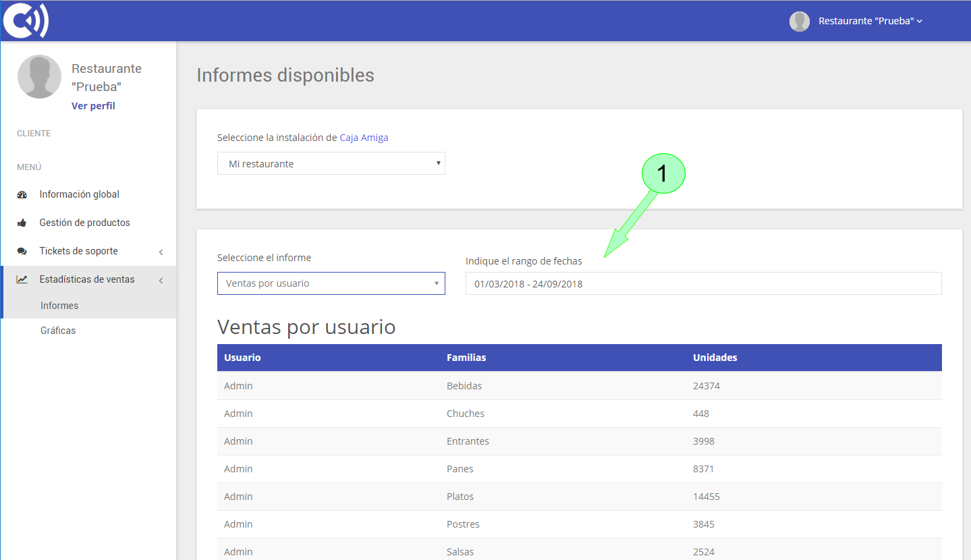Open the Ventas por usuario report selector
The height and width of the screenshot is (560, 971).
click(331, 283)
